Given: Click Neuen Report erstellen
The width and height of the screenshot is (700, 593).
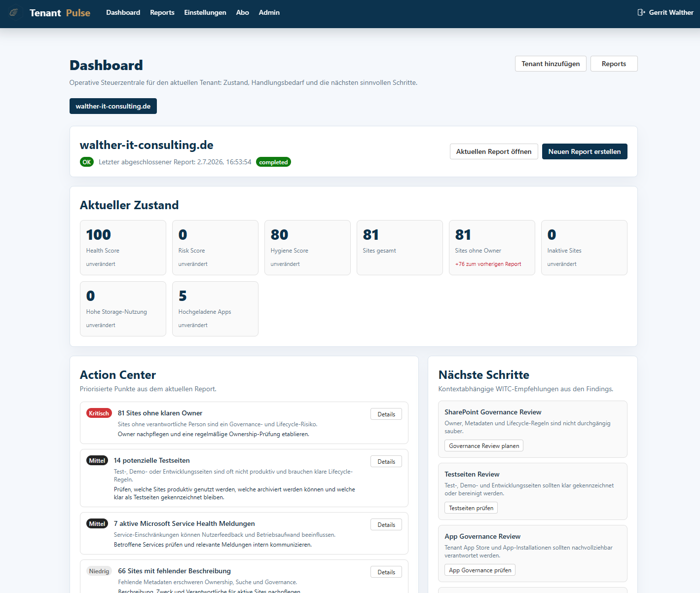Looking at the screenshot, I should tap(585, 151).
